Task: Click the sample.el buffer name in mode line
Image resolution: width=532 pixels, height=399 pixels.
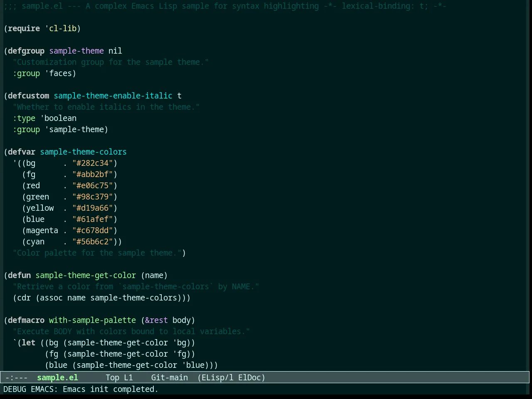Action: [57, 377]
